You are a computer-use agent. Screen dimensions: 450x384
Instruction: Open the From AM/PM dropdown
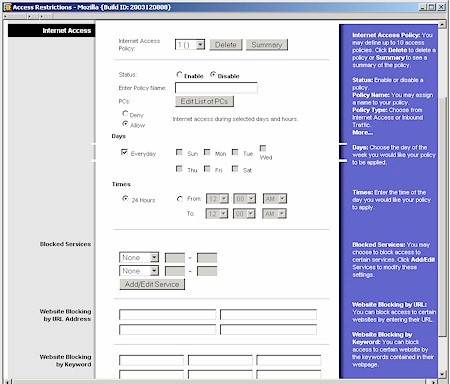[x=275, y=199]
